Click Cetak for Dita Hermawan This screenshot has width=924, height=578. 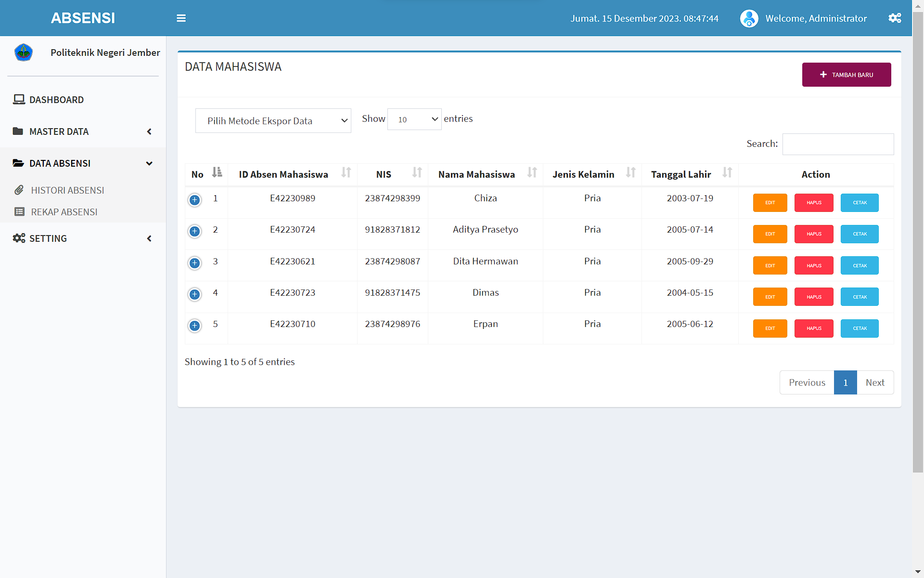coord(860,265)
